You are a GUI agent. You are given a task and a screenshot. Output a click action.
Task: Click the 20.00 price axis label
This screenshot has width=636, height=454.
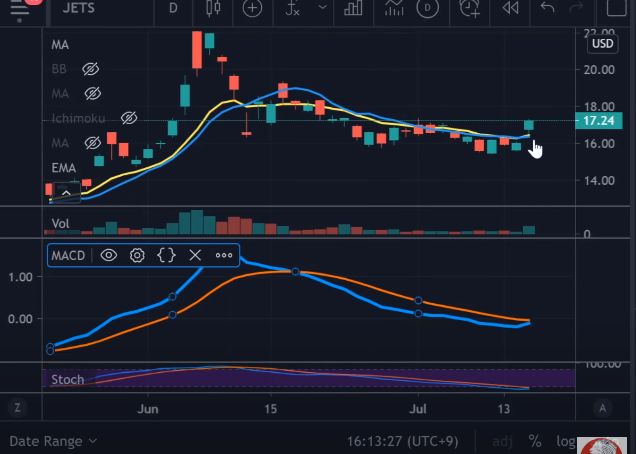599,70
